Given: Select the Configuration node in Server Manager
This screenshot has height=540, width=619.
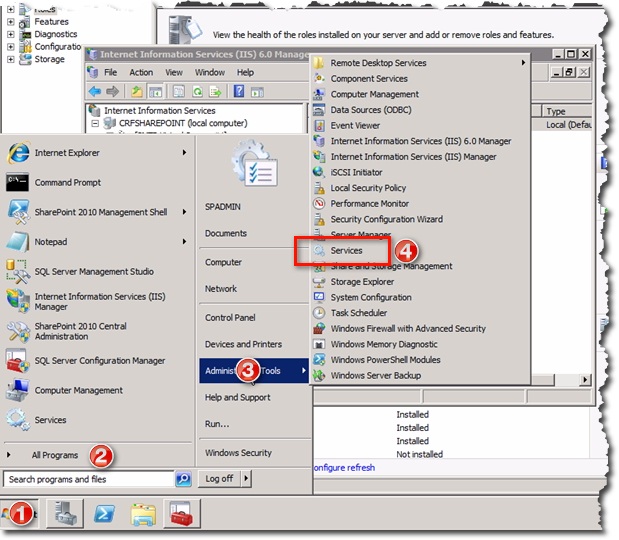Looking at the screenshot, I should tap(58, 47).
